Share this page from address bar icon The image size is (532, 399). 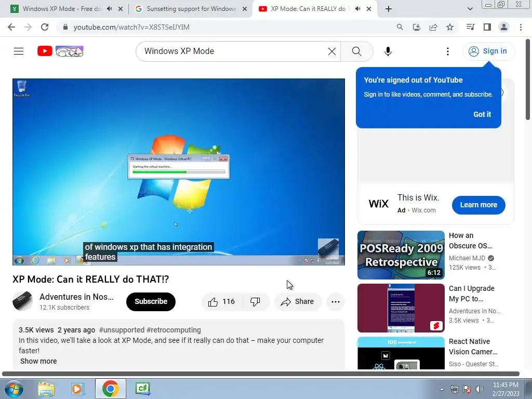click(x=433, y=27)
